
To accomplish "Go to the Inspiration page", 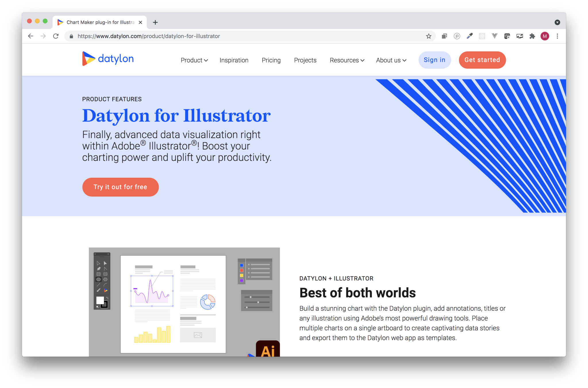I will point(234,60).
